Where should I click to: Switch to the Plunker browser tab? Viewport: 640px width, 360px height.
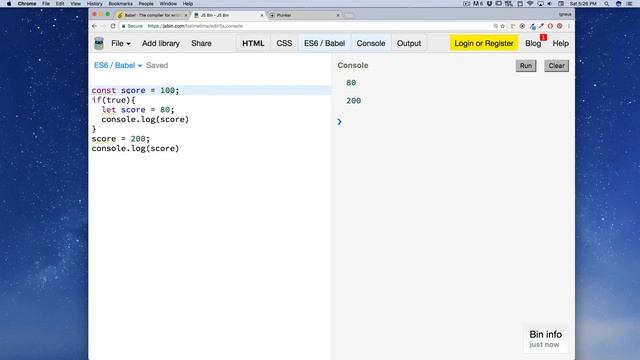pyautogui.click(x=304, y=15)
